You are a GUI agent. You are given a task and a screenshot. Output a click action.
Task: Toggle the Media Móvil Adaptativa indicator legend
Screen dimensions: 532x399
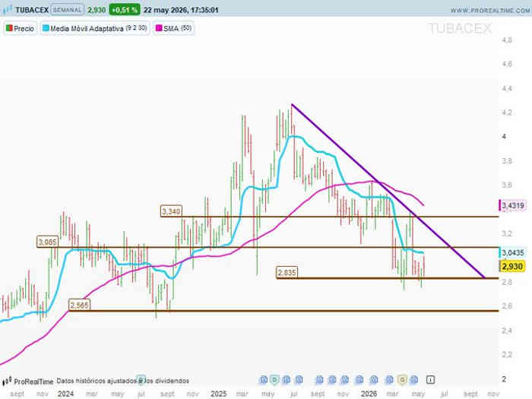(95, 29)
